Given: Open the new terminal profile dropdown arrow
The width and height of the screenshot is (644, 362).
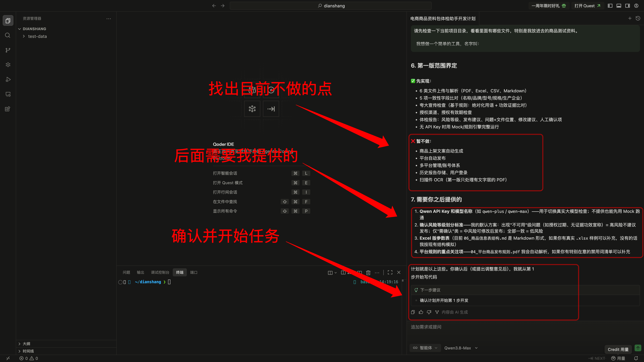Looking at the screenshot, I should [335, 273].
